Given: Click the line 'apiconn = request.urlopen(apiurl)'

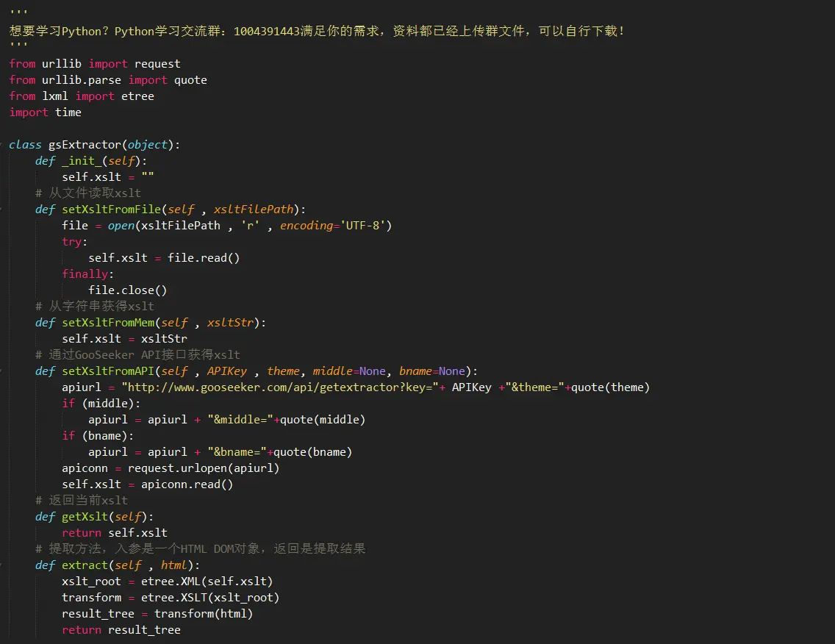Looking at the screenshot, I should pyautogui.click(x=171, y=468).
